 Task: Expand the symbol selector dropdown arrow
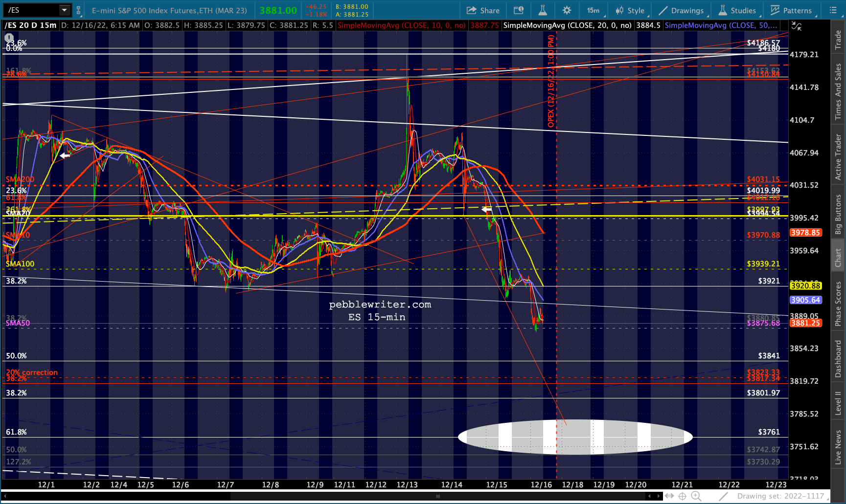[x=64, y=10]
